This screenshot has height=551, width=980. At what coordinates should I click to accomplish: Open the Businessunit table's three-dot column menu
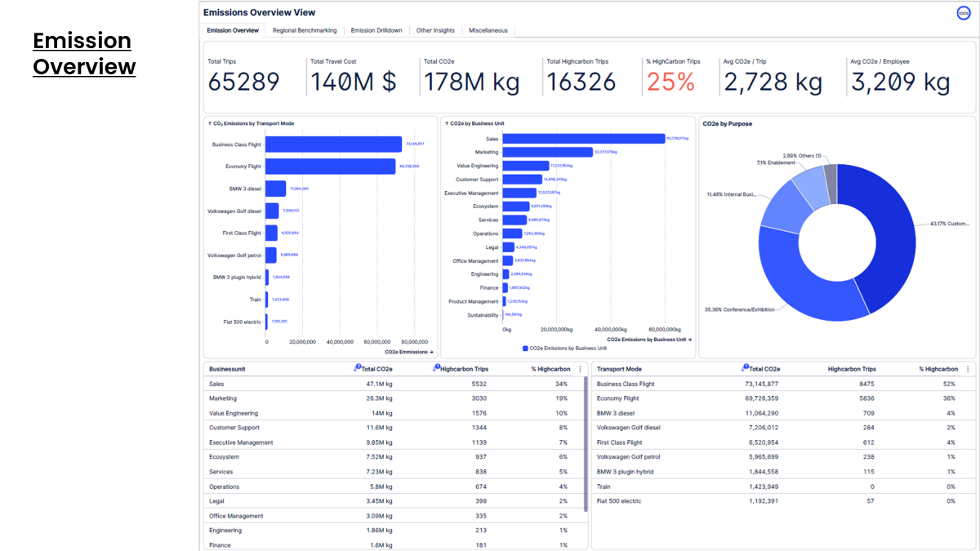tap(581, 369)
